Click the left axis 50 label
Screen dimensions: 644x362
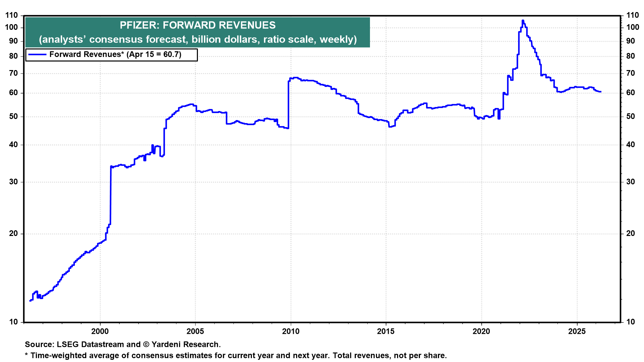click(x=13, y=117)
